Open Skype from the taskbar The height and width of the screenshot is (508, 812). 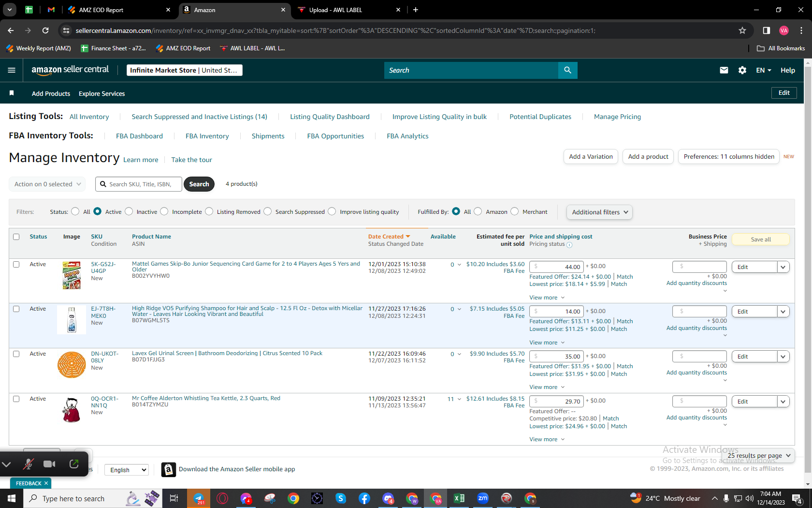click(341, 498)
